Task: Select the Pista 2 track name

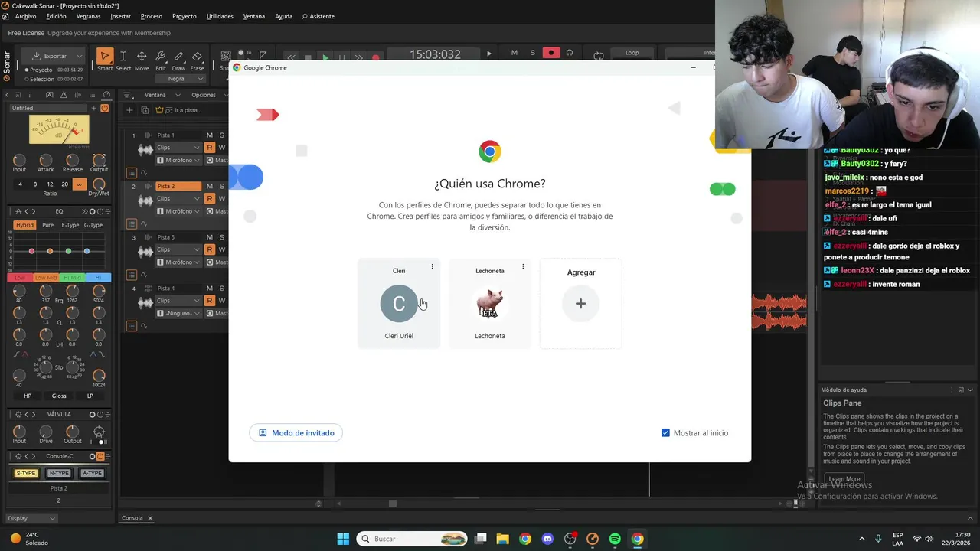Action: [x=178, y=186]
